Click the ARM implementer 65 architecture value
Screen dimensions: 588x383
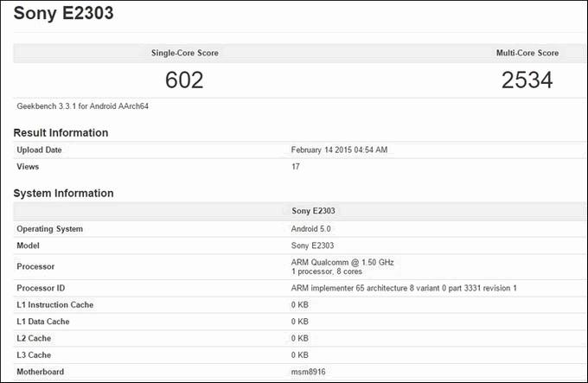(x=404, y=288)
